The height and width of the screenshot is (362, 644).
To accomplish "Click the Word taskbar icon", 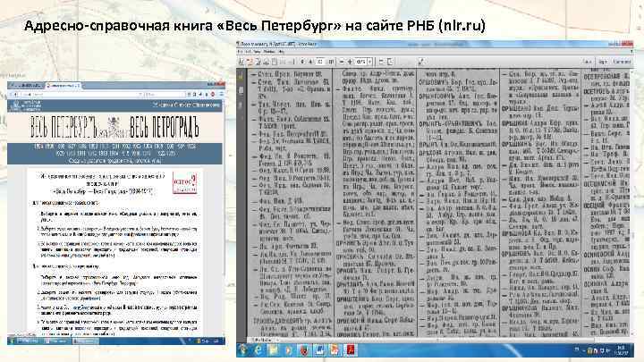I will click(x=320, y=350).
